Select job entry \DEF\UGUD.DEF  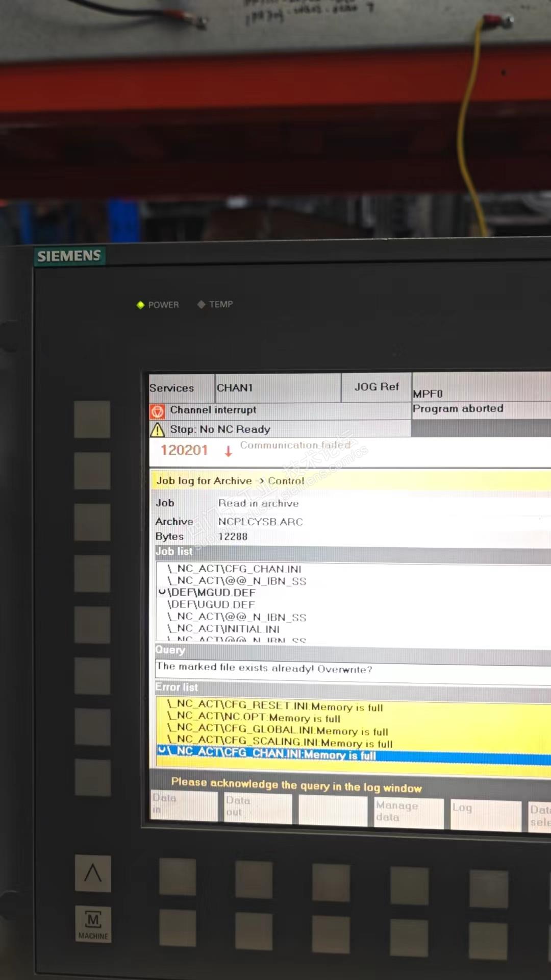211,605
